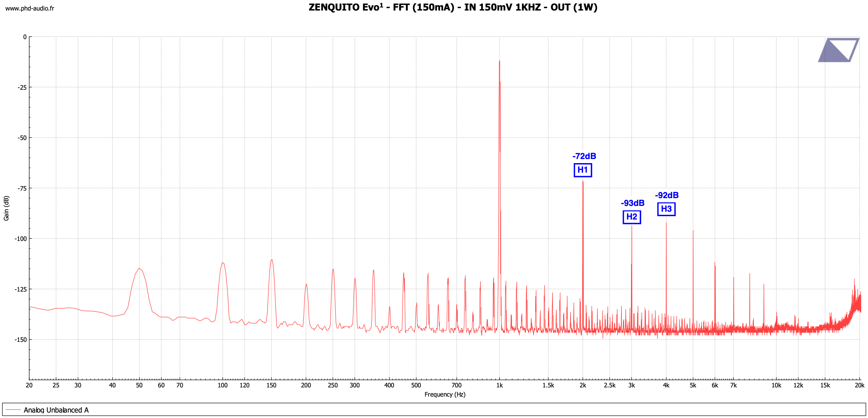Image resolution: width=868 pixels, height=418 pixels.
Task: Click the www.phd-audio.fr link text
Action: (30, 8)
